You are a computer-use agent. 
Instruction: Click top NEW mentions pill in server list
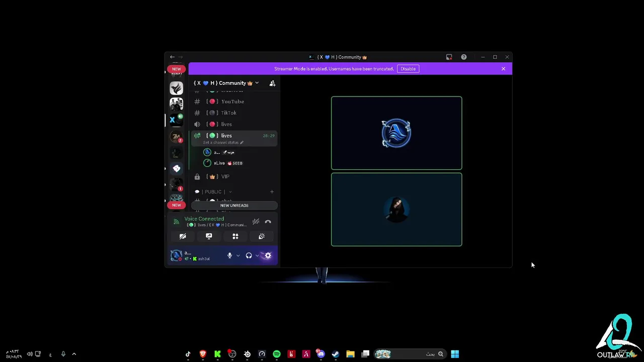pyautogui.click(x=177, y=69)
